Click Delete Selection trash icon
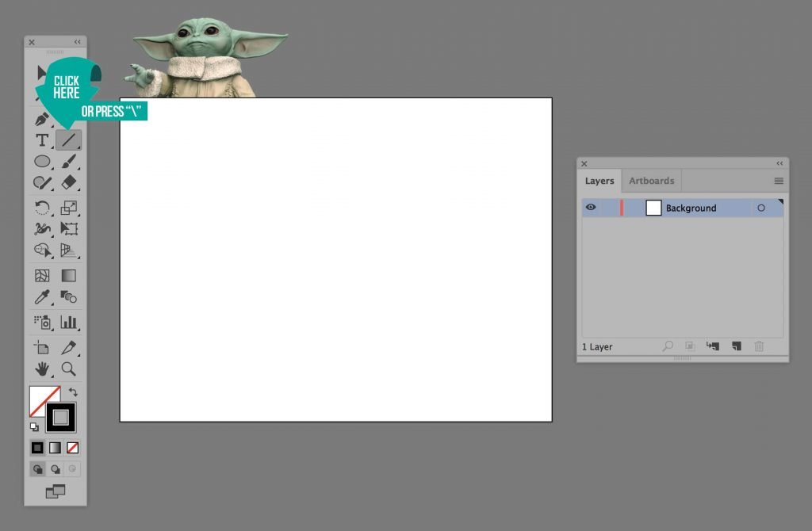 point(759,346)
